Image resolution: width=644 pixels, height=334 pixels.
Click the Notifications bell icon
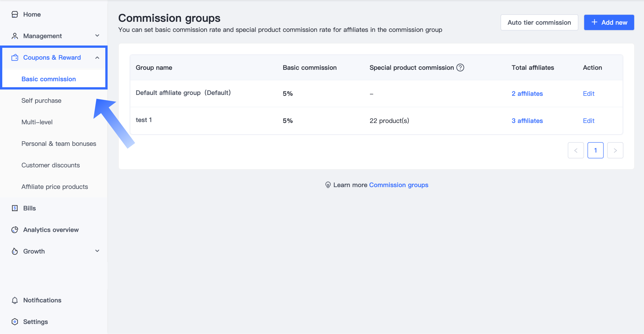tap(15, 300)
